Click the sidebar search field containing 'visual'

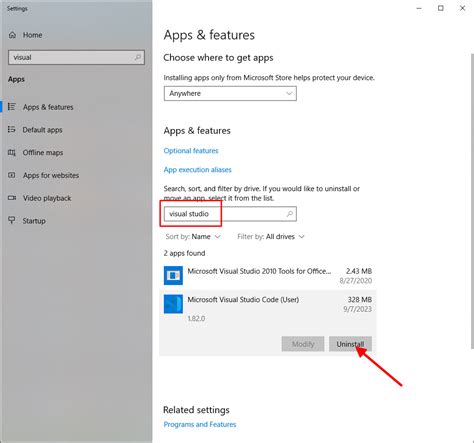(76, 57)
